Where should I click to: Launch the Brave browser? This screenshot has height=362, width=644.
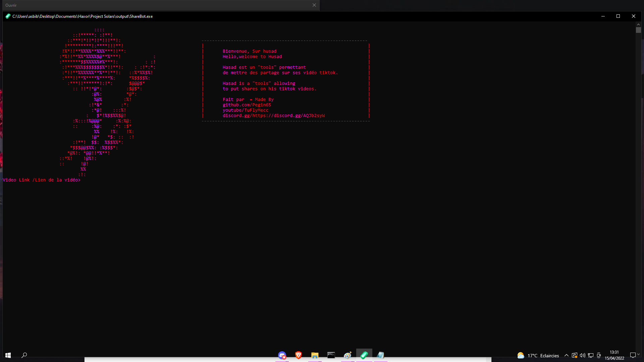[298, 355]
